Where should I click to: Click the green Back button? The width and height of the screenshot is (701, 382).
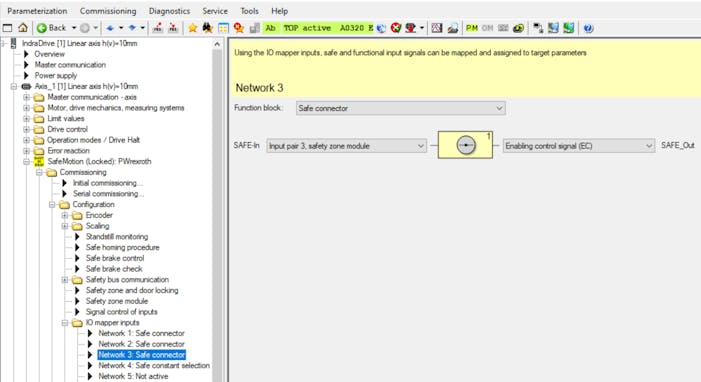tap(51, 28)
